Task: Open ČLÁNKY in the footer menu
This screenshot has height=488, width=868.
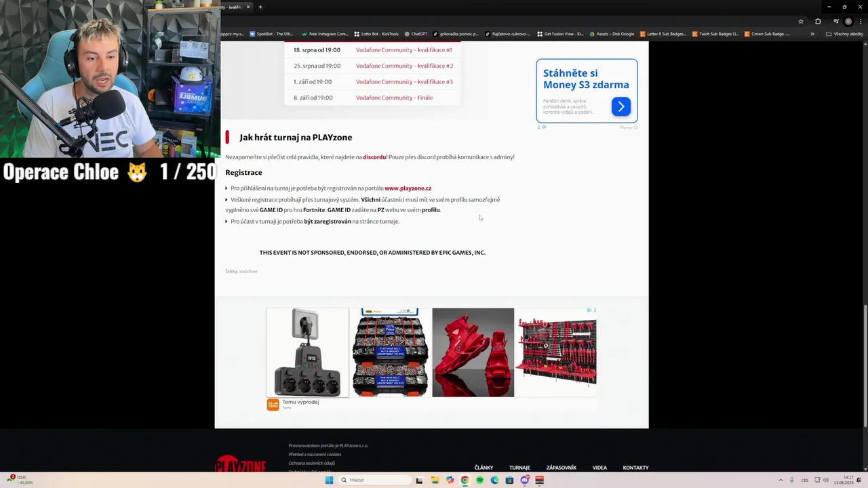Action: (484, 468)
